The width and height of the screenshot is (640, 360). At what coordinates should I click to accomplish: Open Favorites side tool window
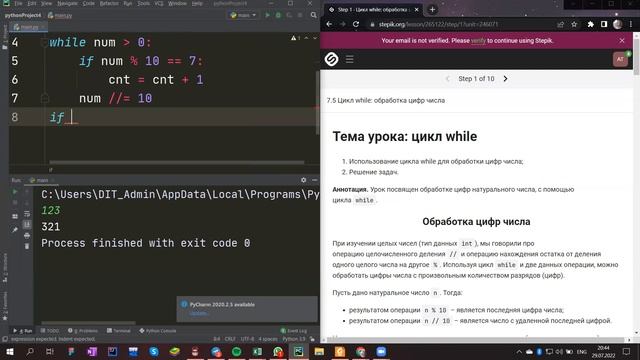pos(5,306)
